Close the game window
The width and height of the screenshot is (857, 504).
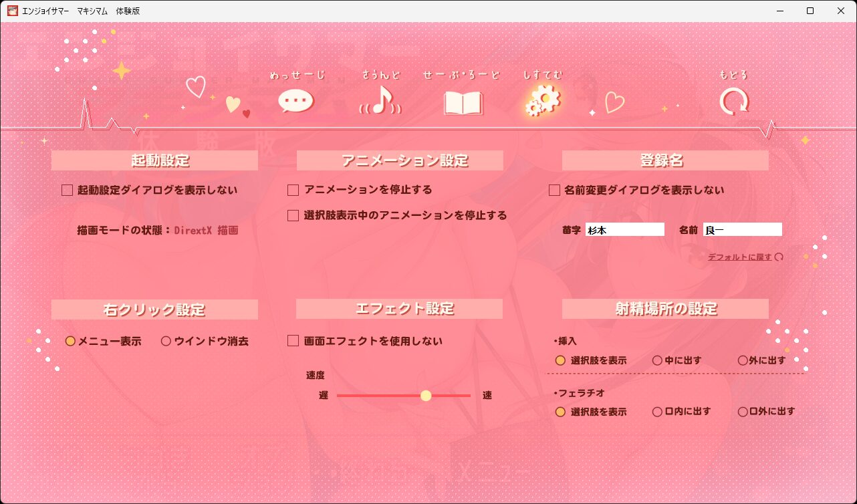coord(841,11)
